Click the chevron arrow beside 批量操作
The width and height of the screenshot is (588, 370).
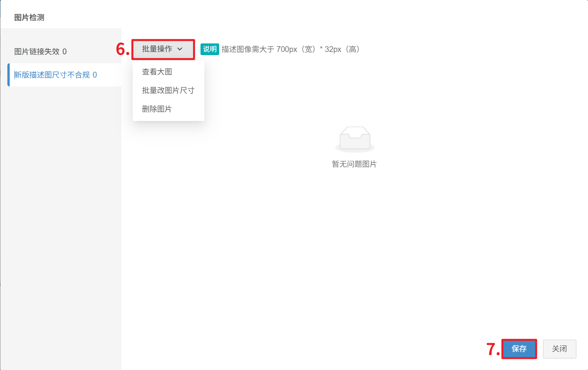[180, 49]
